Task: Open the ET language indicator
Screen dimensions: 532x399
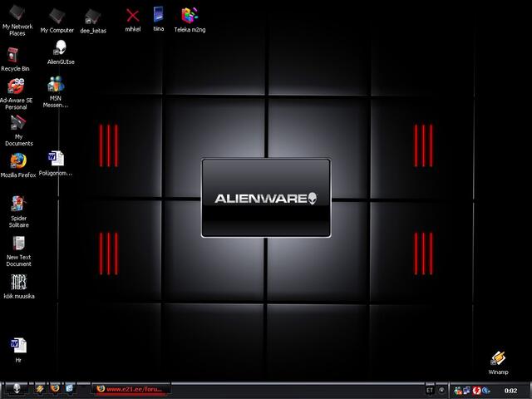Action: tap(430, 391)
